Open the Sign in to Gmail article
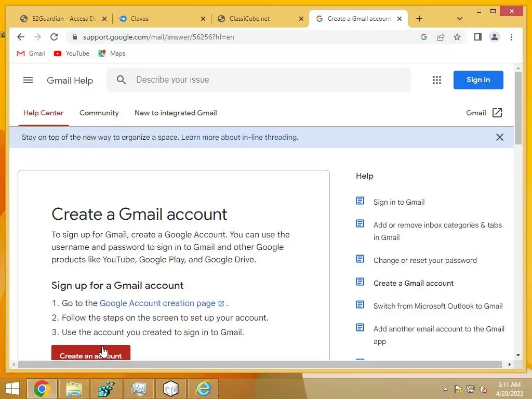The image size is (532, 399). pyautogui.click(x=399, y=202)
